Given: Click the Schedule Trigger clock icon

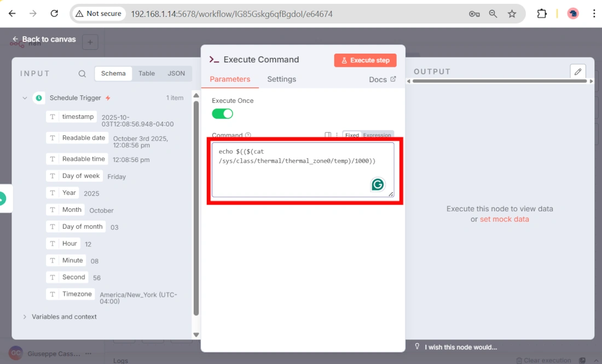Looking at the screenshot, I should [x=38, y=98].
